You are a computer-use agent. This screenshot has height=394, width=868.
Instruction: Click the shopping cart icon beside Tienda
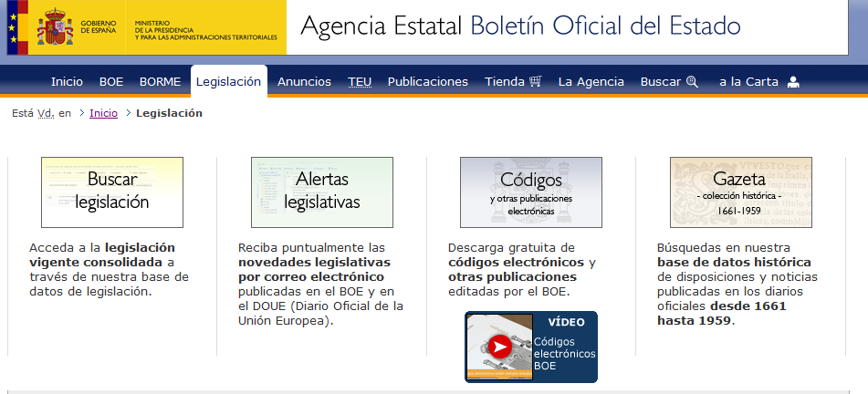[x=535, y=82]
